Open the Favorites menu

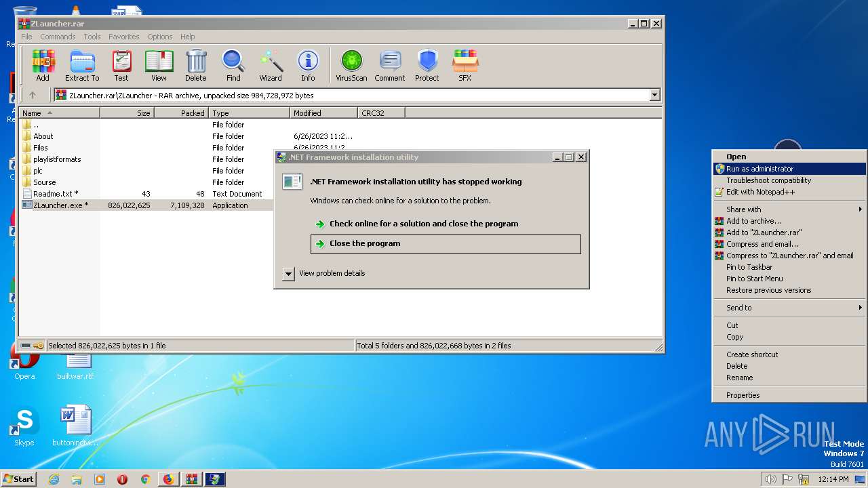(124, 37)
